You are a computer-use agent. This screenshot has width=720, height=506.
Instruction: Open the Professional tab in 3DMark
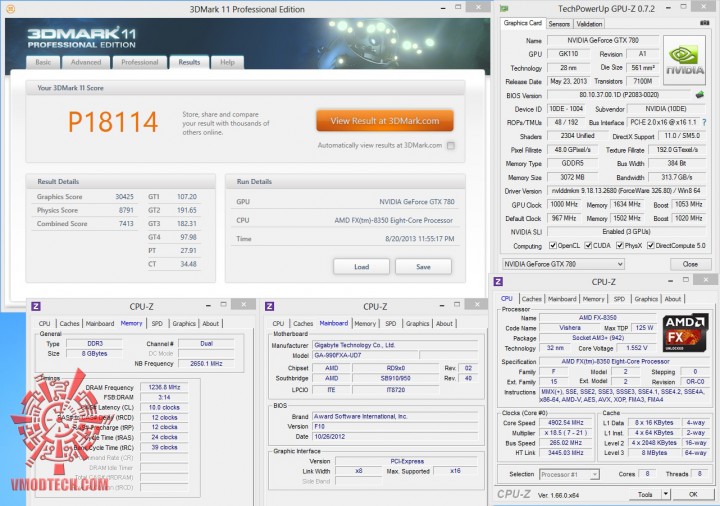pyautogui.click(x=140, y=62)
